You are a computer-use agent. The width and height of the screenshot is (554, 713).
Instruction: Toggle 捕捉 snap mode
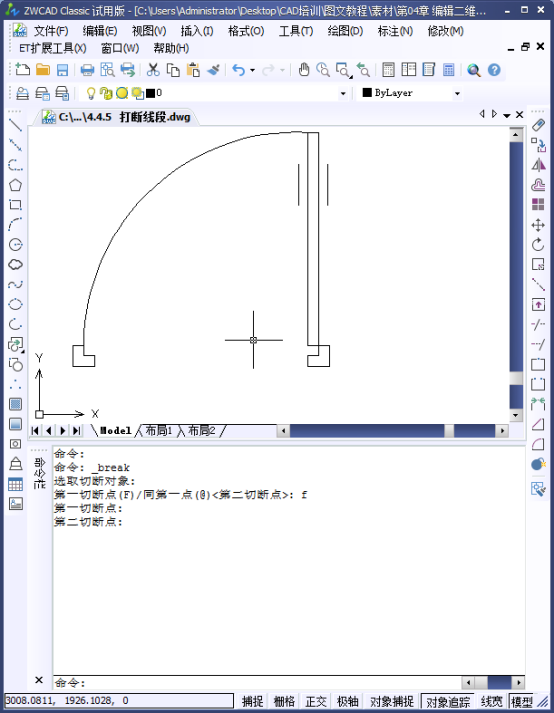click(252, 701)
